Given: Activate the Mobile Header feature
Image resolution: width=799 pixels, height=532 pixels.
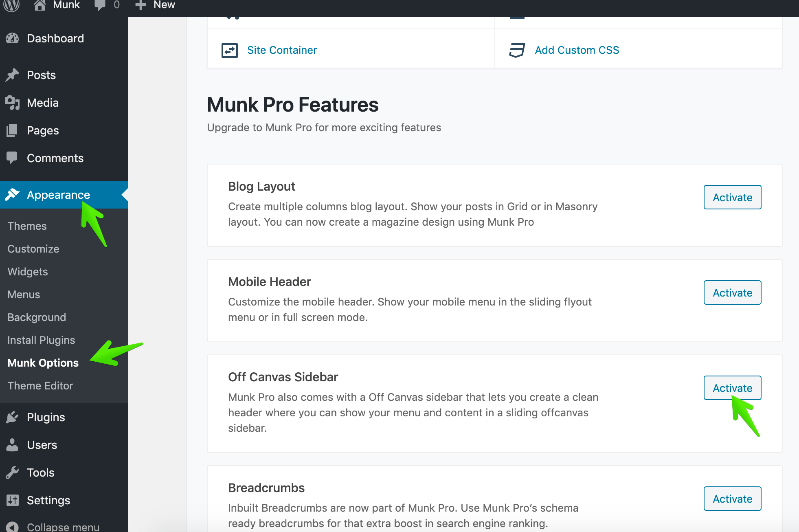Looking at the screenshot, I should coord(732,292).
